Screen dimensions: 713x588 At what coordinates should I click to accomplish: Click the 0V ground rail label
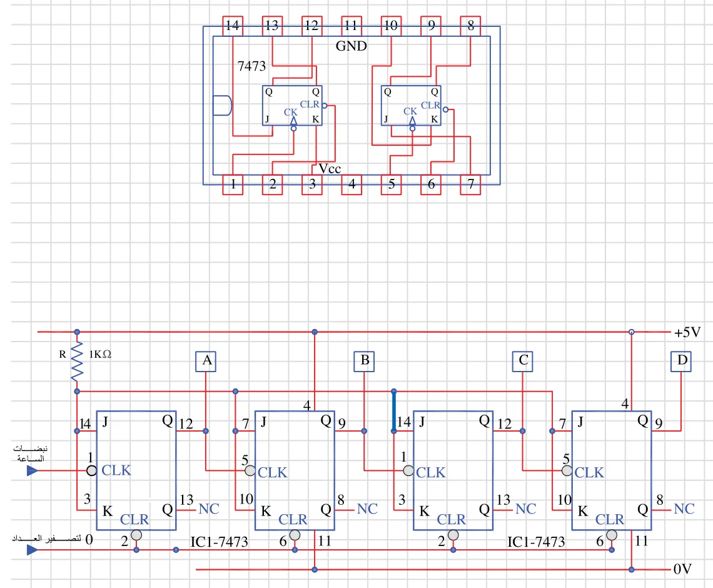pos(682,569)
